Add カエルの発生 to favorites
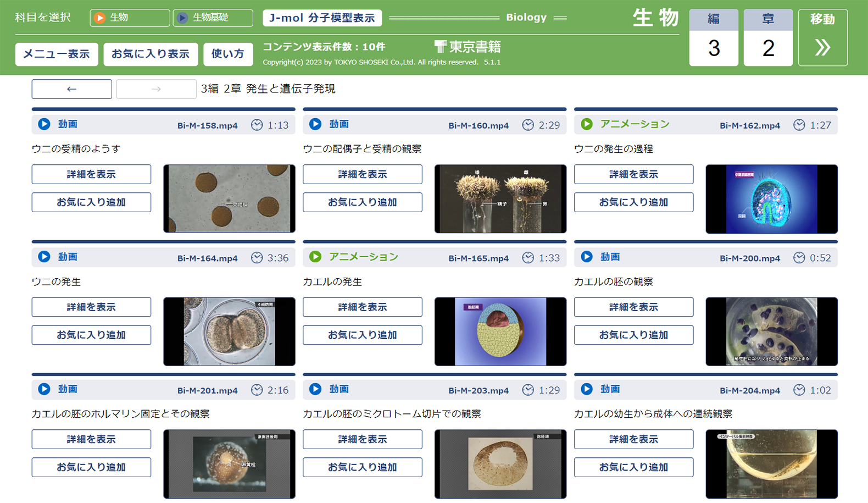The width and height of the screenshot is (868, 503). pyautogui.click(x=363, y=335)
